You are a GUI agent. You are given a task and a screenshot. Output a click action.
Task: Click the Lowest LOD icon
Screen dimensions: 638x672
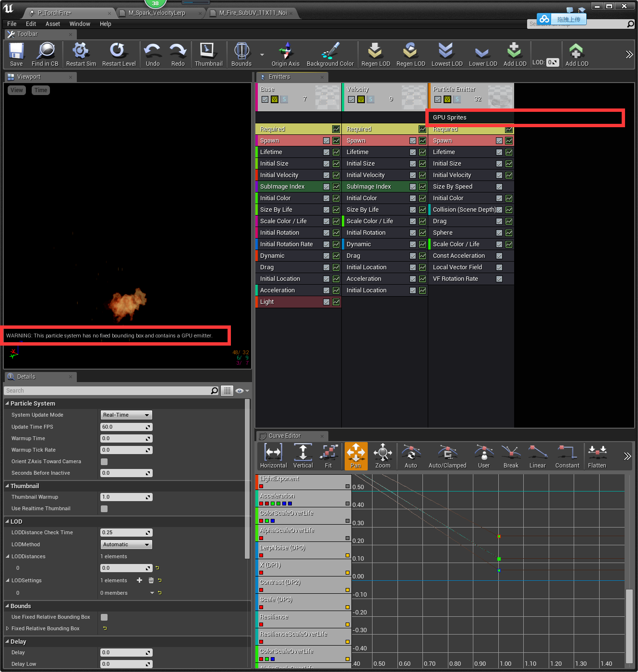(446, 54)
